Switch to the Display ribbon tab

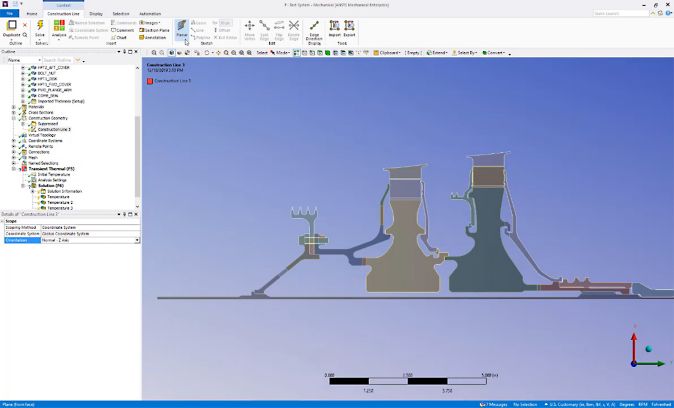96,14
